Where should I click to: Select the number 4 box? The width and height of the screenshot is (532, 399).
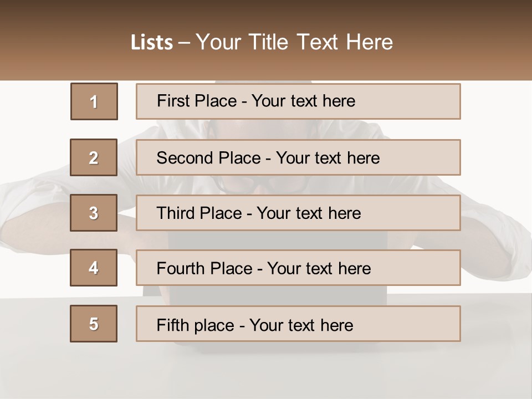[94, 268]
